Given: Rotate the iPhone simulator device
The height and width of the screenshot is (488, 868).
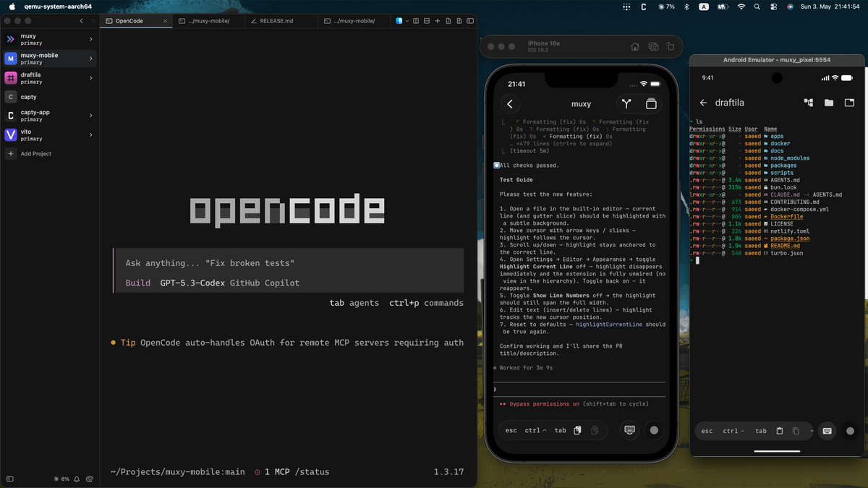Looking at the screenshot, I should [671, 46].
